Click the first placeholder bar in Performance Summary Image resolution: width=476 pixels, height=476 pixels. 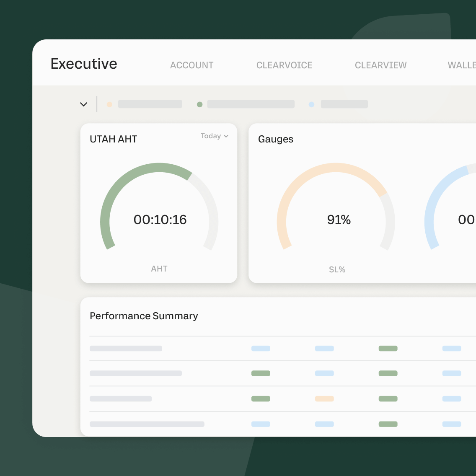coord(126,348)
